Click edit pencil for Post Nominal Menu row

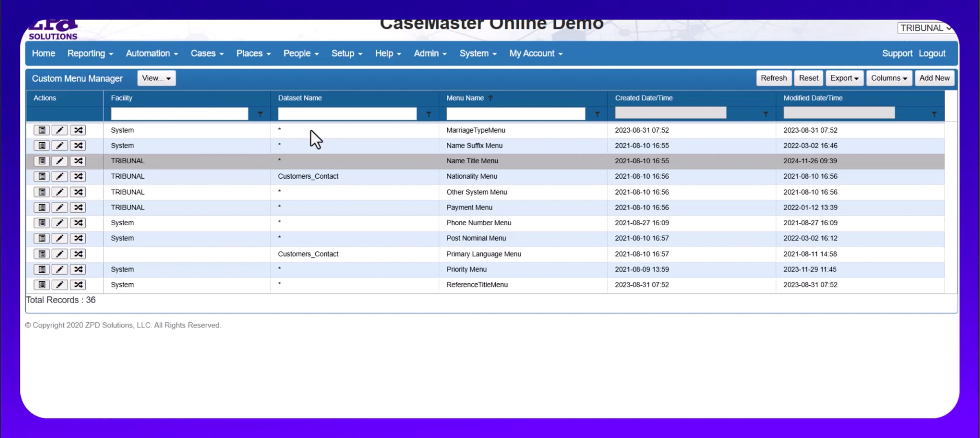60,238
